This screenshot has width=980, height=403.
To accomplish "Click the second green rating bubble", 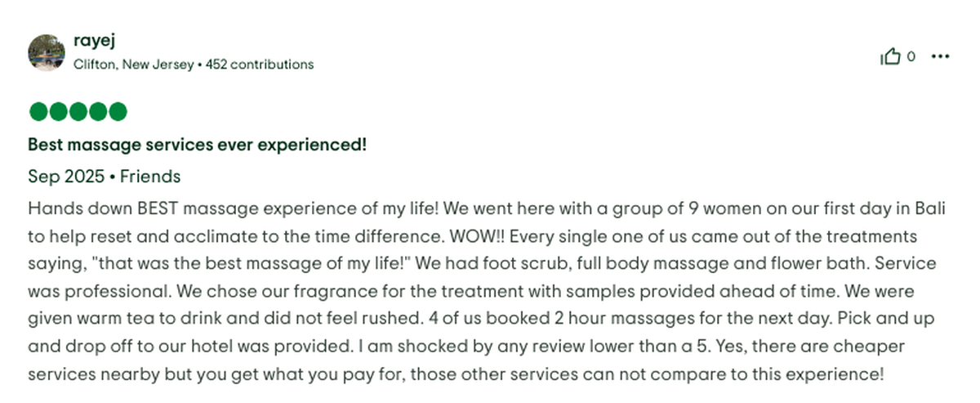I will pos(58,111).
